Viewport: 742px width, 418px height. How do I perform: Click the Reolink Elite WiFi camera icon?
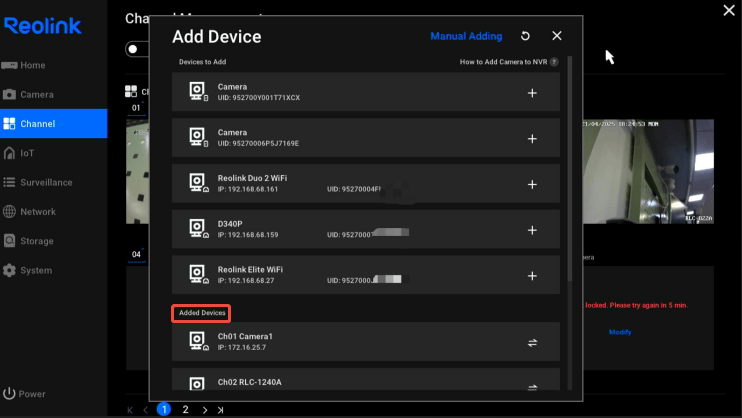pyautogui.click(x=198, y=274)
